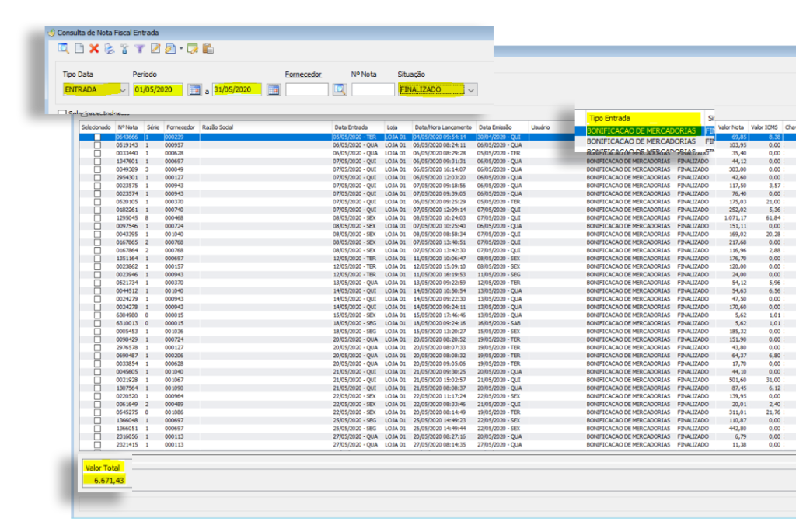Tick checkbox for nota 0033440
This screenshot has height=532, width=796.
[97, 153]
